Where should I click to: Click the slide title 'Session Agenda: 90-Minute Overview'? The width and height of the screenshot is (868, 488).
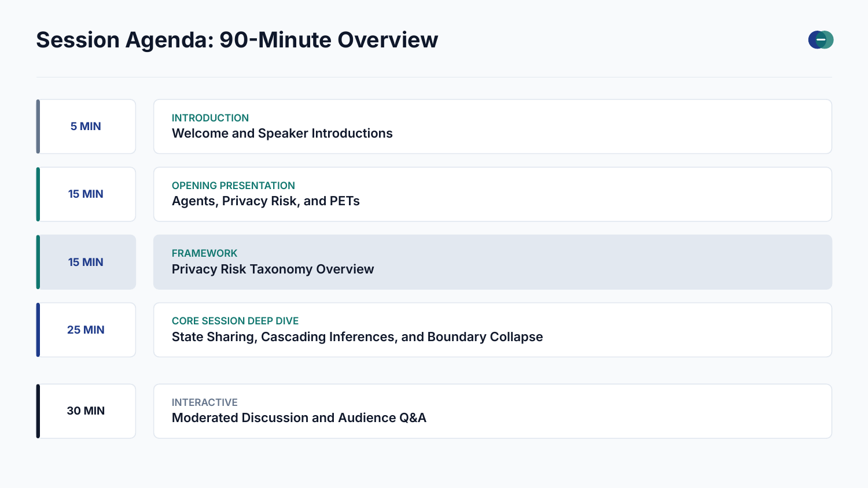point(237,40)
